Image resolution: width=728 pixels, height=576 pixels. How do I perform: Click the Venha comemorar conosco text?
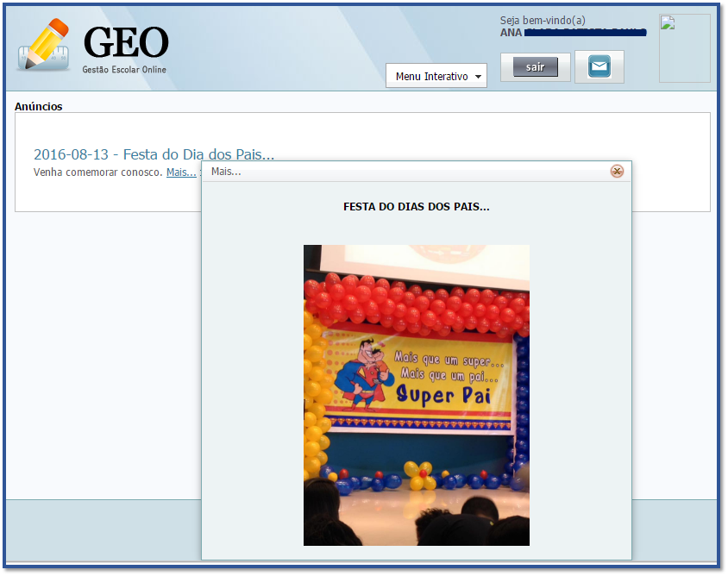(x=98, y=172)
